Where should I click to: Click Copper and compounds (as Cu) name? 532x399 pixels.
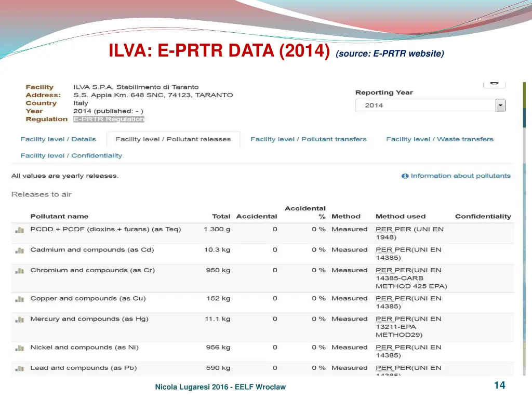88,299
